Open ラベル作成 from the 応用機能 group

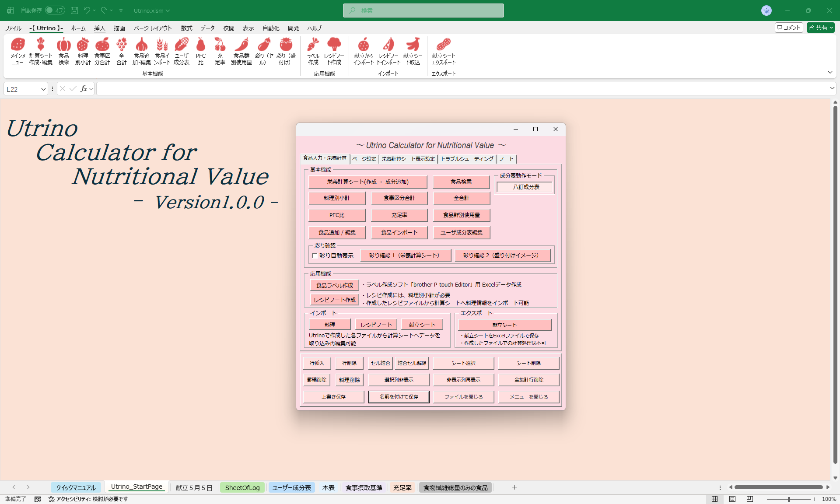(x=313, y=50)
